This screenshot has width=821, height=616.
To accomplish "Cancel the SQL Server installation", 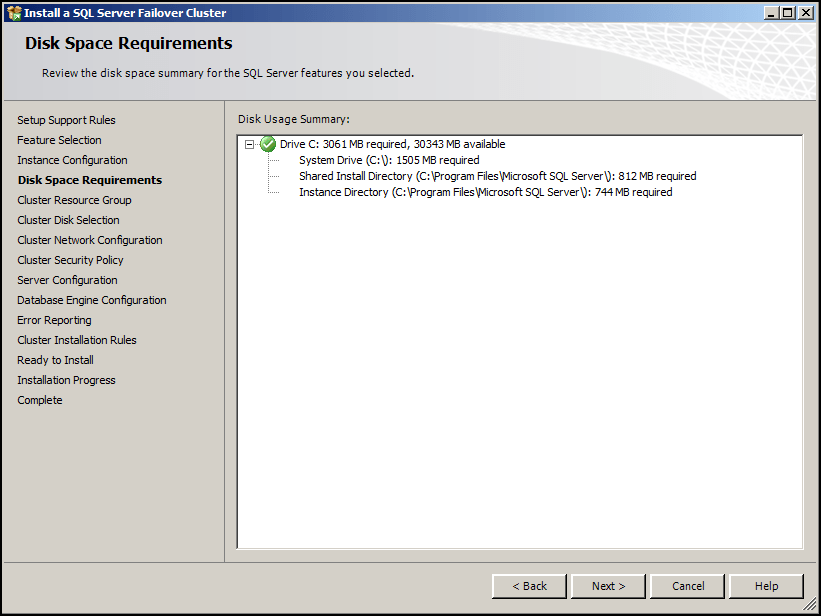I will (x=687, y=586).
